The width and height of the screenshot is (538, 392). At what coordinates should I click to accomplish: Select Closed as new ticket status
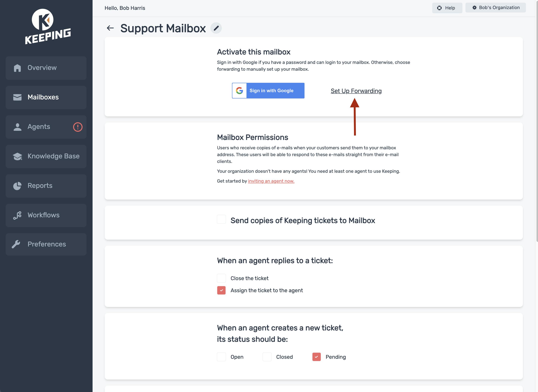[x=267, y=357]
